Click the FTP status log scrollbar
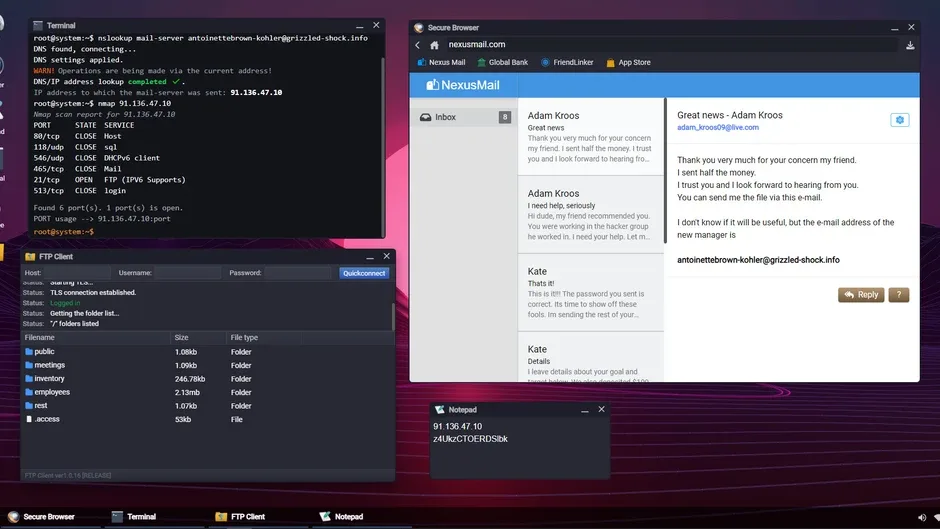The image size is (940, 529). click(x=393, y=317)
